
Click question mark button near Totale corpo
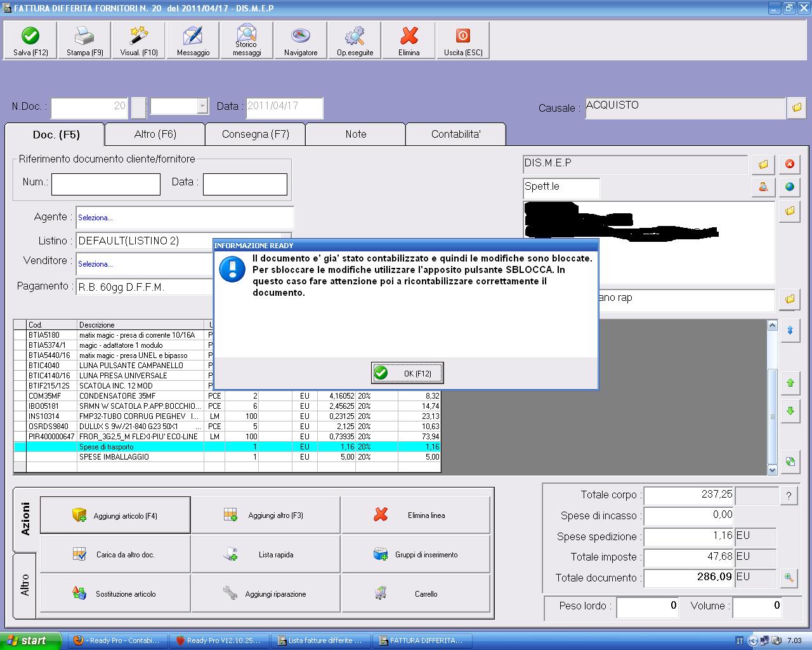coord(789,496)
